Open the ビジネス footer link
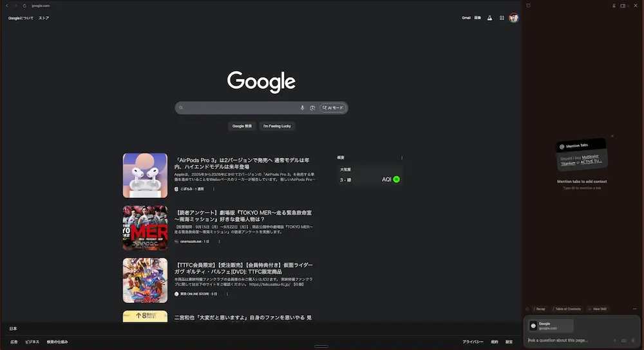 tap(32, 342)
